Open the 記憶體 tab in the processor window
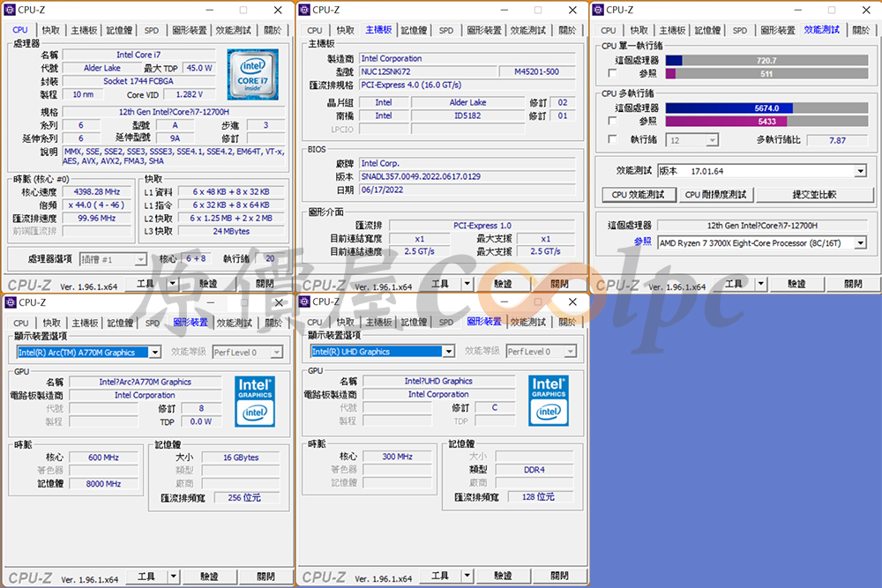Image resolution: width=882 pixels, height=588 pixels. 119,30
